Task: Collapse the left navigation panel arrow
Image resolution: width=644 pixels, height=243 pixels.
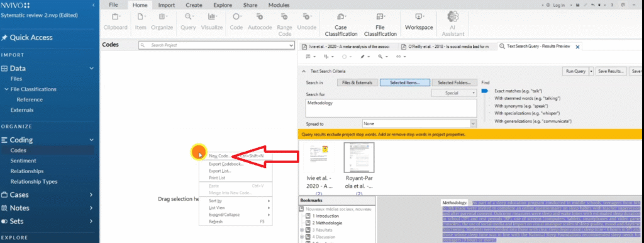Action: [93, 5]
